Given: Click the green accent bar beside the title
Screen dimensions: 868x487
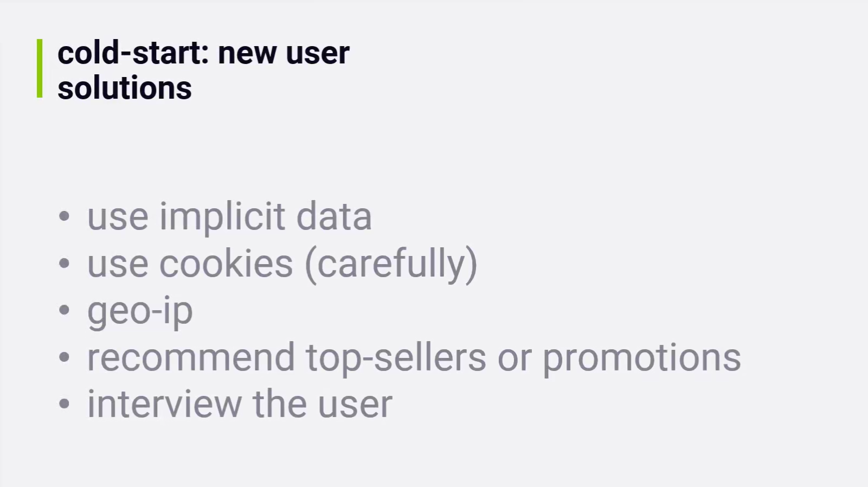Looking at the screenshot, I should coord(40,68).
